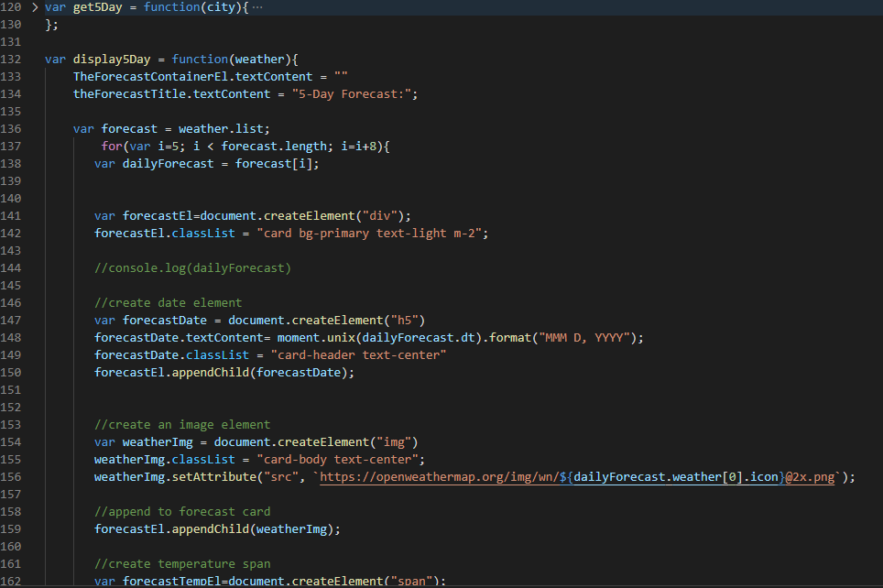Click appendChild(weatherImg) on line 159
The width and height of the screenshot is (883, 588).
tap(253, 529)
